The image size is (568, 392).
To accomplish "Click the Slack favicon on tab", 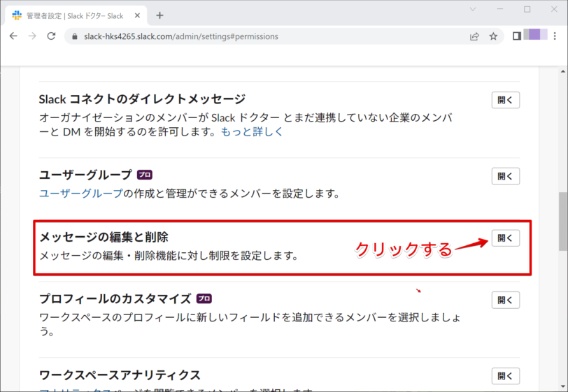I will 17,15.
